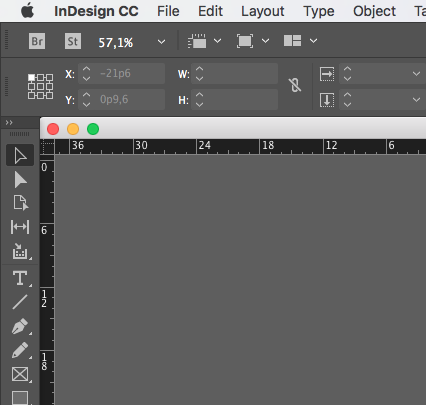Open Adobe Bridge with Br button
The width and height of the screenshot is (426, 405).
click(x=37, y=41)
